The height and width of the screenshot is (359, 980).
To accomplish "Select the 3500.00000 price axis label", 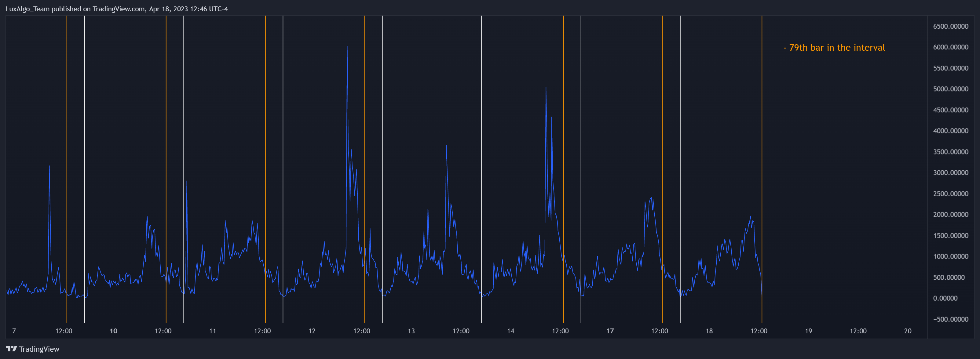I will pyautogui.click(x=950, y=152).
